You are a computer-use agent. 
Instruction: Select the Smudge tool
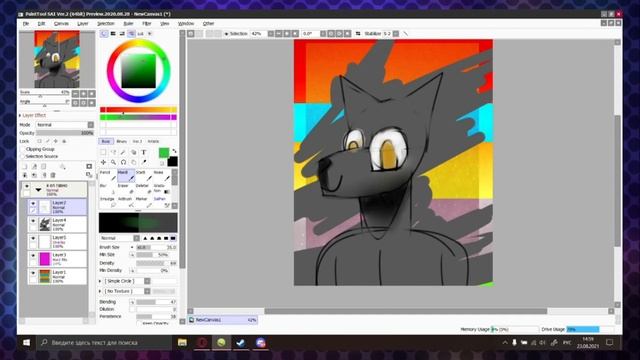point(108,202)
